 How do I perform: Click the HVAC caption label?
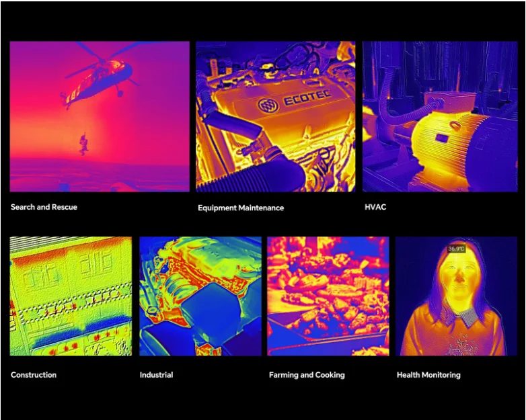(x=375, y=207)
